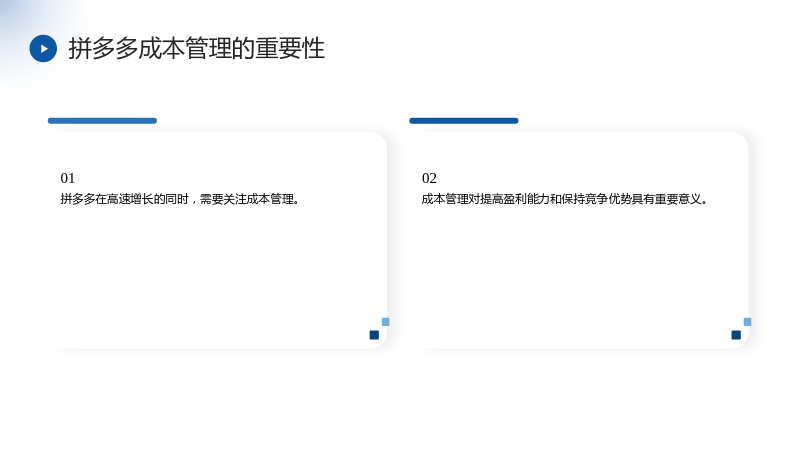800x450 pixels.
Task: Click the slide title 拼多多成本管理的重要性
Action: pos(196,48)
